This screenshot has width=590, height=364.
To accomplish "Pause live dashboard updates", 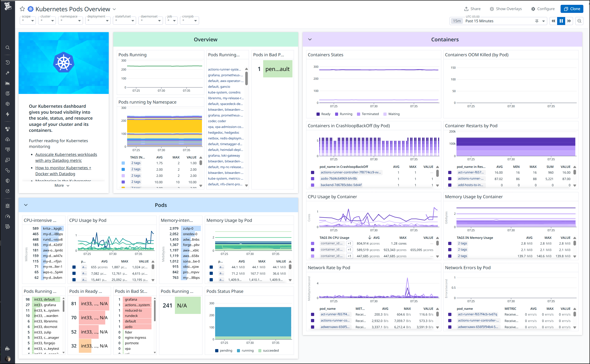I will (561, 21).
